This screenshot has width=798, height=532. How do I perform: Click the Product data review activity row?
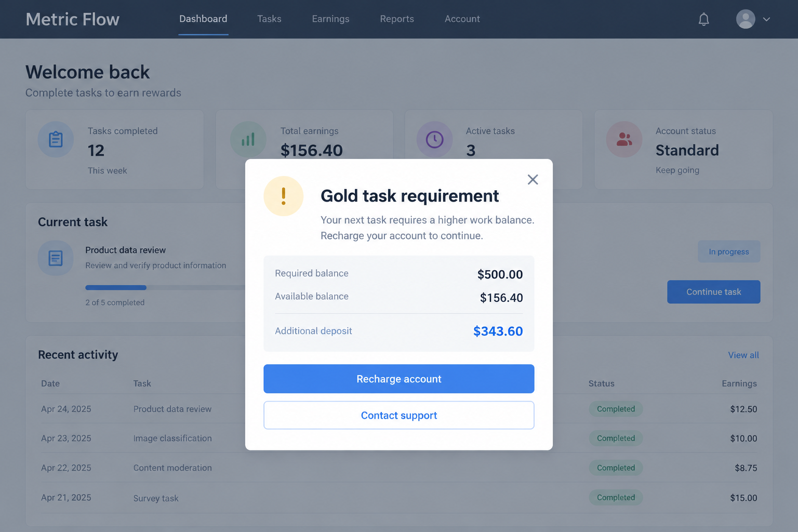pos(398,409)
